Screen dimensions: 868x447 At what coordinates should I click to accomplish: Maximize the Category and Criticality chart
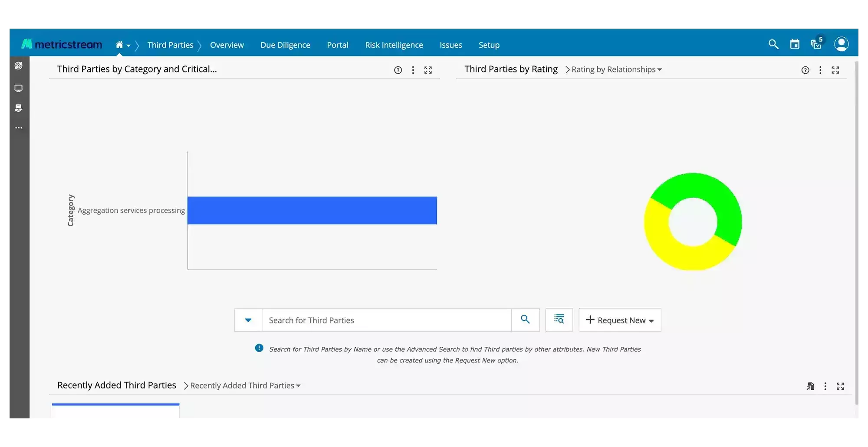click(428, 70)
